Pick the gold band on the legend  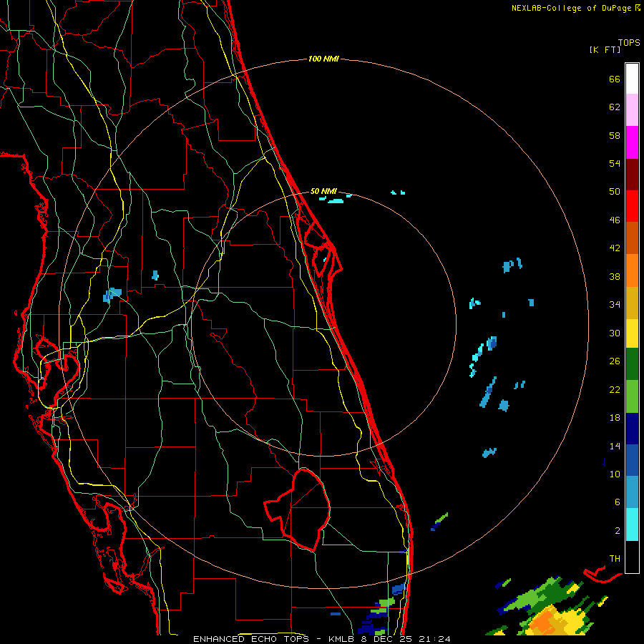coord(632,303)
